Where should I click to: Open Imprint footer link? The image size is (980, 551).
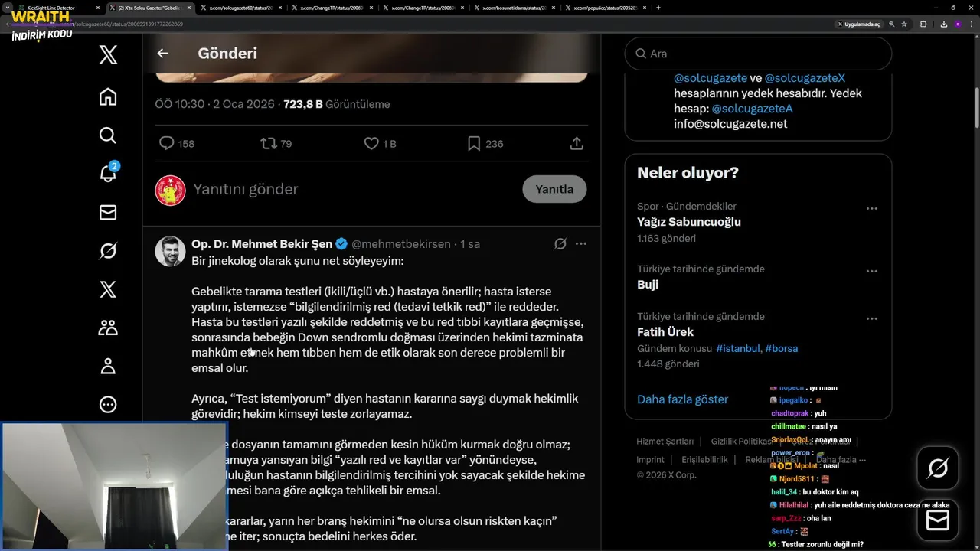click(x=650, y=460)
